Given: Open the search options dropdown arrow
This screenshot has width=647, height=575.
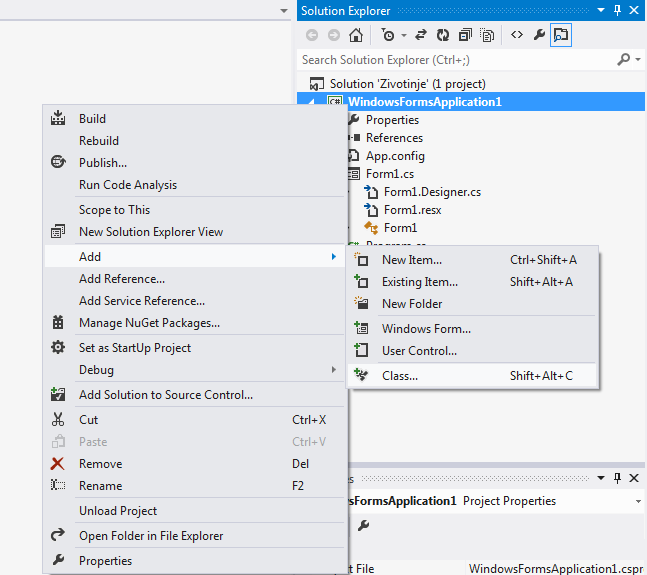Looking at the screenshot, I should 639,60.
